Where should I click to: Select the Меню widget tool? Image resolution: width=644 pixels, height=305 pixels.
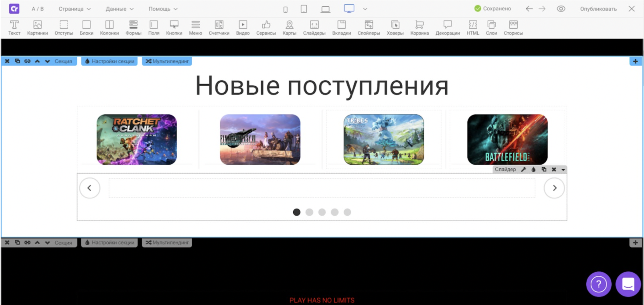195,28
